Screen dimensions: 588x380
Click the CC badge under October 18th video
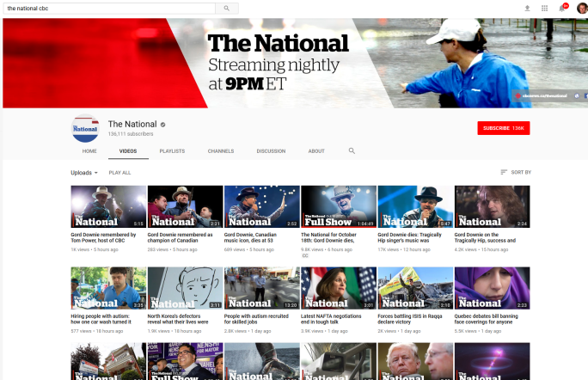coord(305,255)
